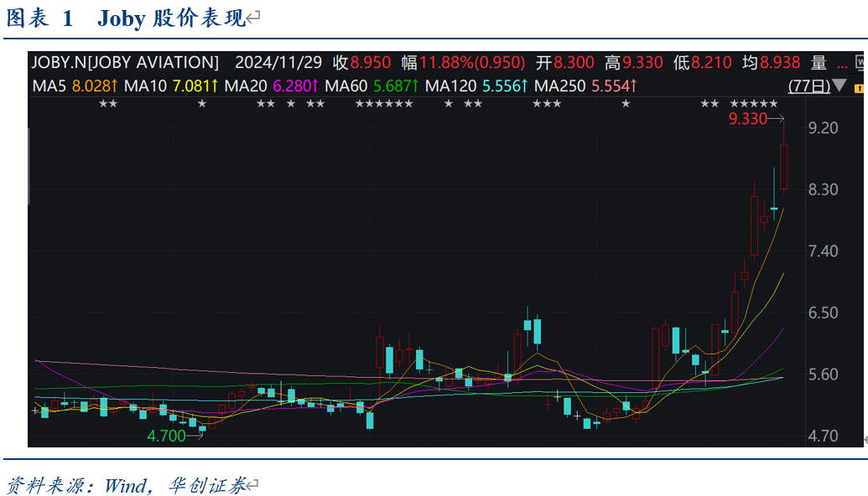This screenshot has height=496, width=868.
Task: Click the single star marker below MA250
Action: (x=625, y=103)
